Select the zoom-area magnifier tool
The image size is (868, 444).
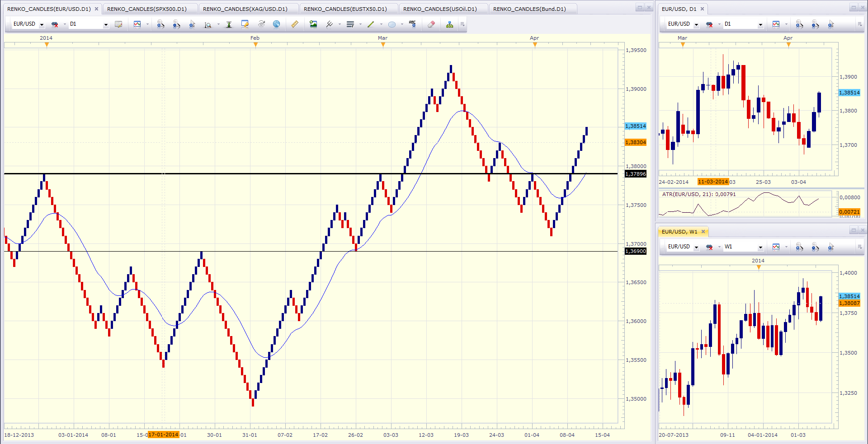tap(208, 24)
